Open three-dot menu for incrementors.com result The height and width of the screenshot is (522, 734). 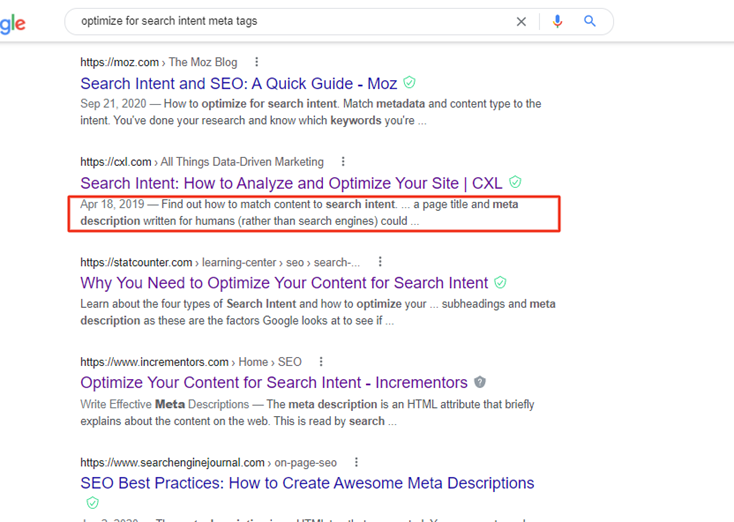(321, 362)
